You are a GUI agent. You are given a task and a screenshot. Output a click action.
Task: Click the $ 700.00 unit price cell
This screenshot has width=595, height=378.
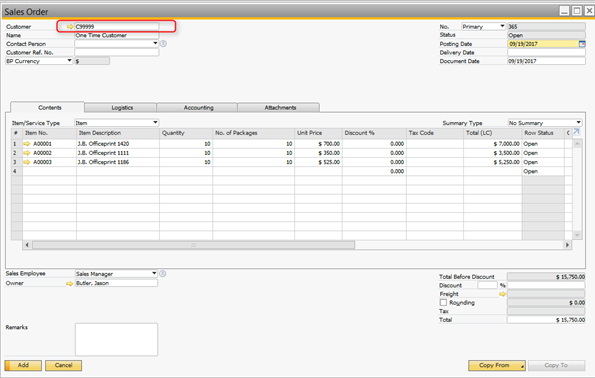coord(318,144)
